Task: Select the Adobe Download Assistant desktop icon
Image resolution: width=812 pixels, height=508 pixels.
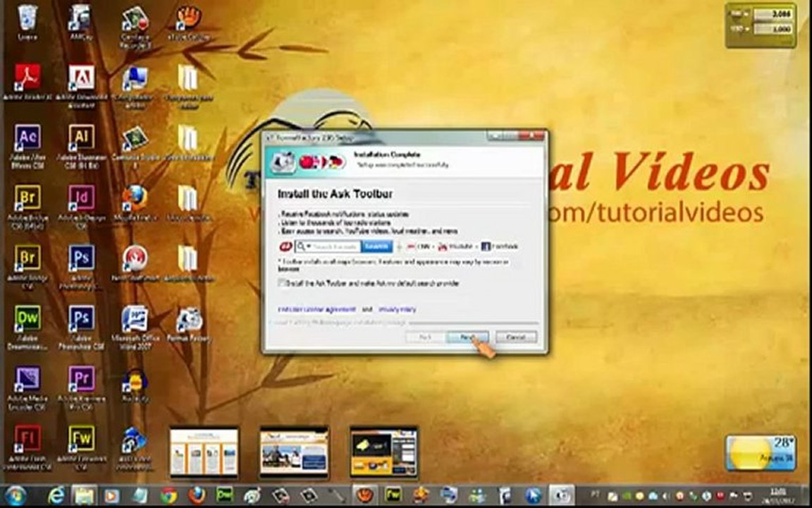Action: 81,86
